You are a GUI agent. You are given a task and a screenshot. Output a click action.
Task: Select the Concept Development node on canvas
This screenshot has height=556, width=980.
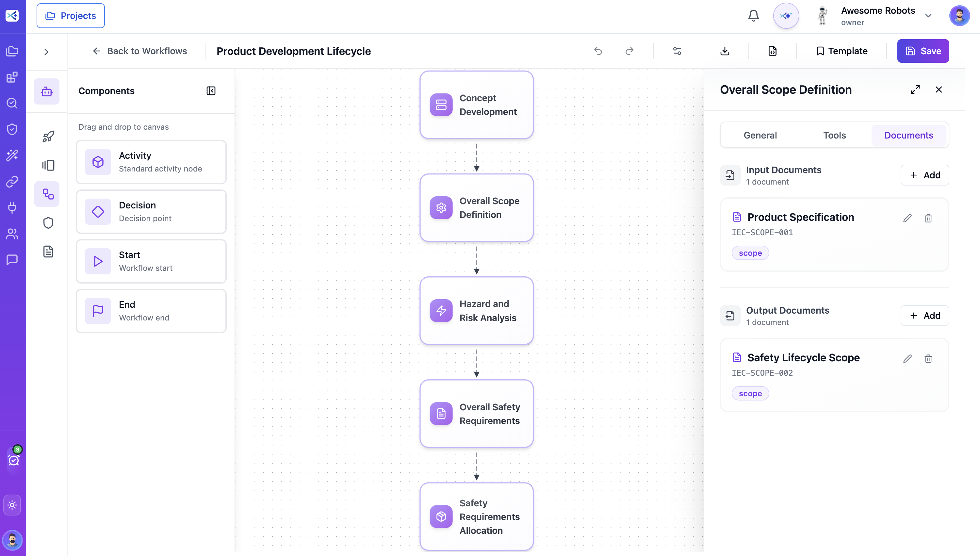coord(477,105)
